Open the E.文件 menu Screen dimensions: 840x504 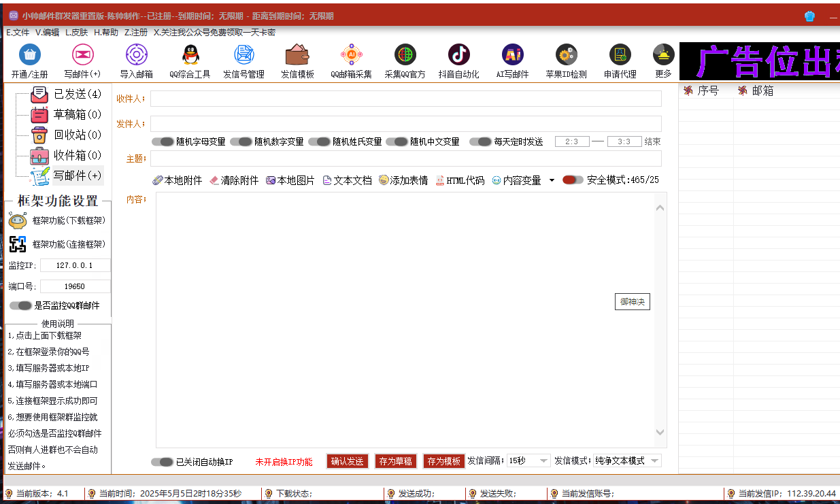tap(18, 32)
